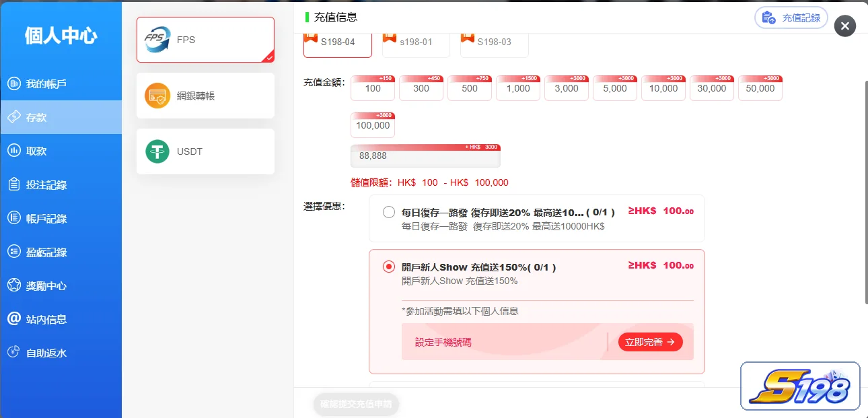
Task: Click the 網銀轉帳 orange card icon
Action: (x=157, y=96)
